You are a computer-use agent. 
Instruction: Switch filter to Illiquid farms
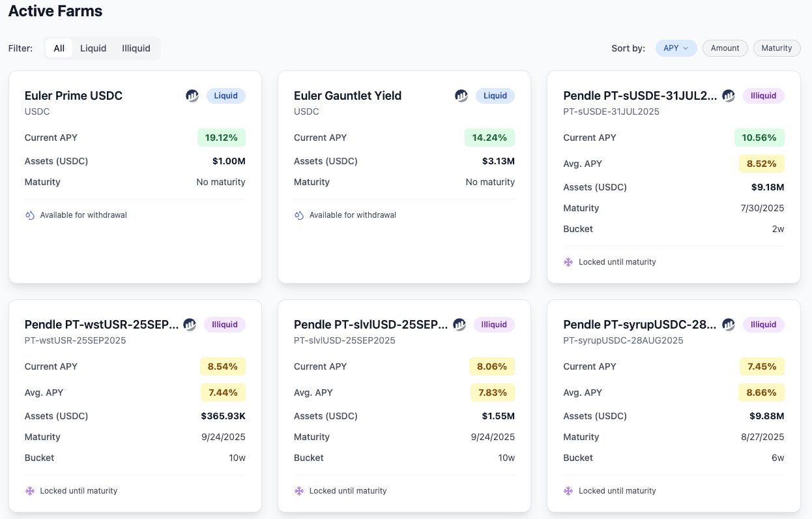pos(136,48)
